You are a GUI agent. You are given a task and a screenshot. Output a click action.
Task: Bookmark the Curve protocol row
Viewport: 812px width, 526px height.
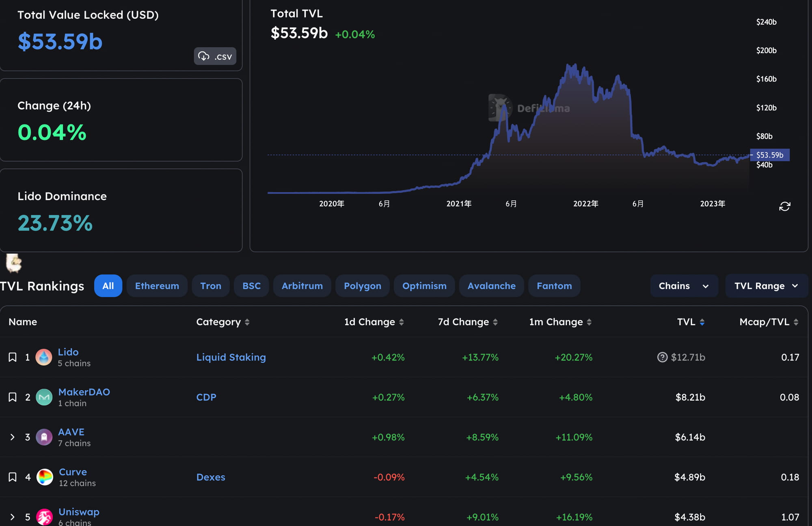pyautogui.click(x=13, y=477)
